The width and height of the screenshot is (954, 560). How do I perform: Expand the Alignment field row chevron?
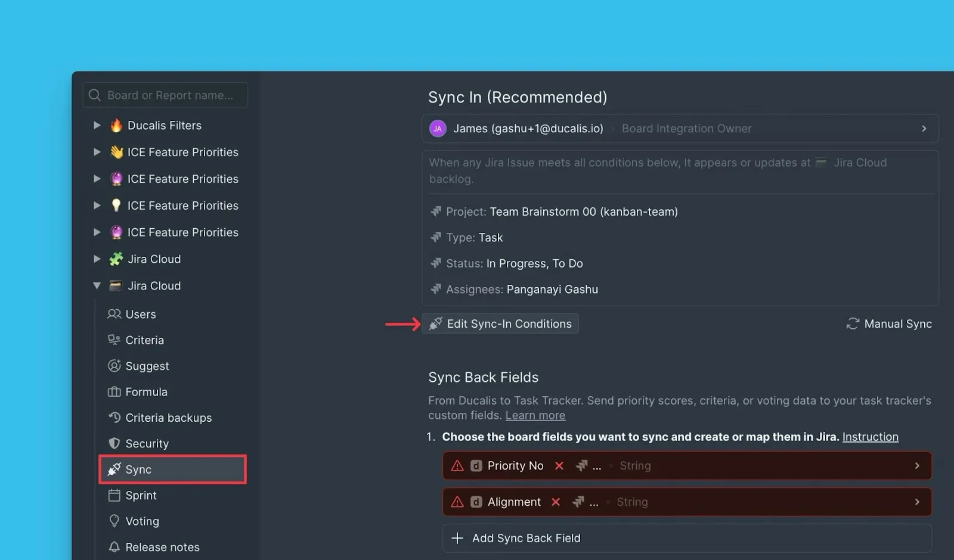(917, 502)
